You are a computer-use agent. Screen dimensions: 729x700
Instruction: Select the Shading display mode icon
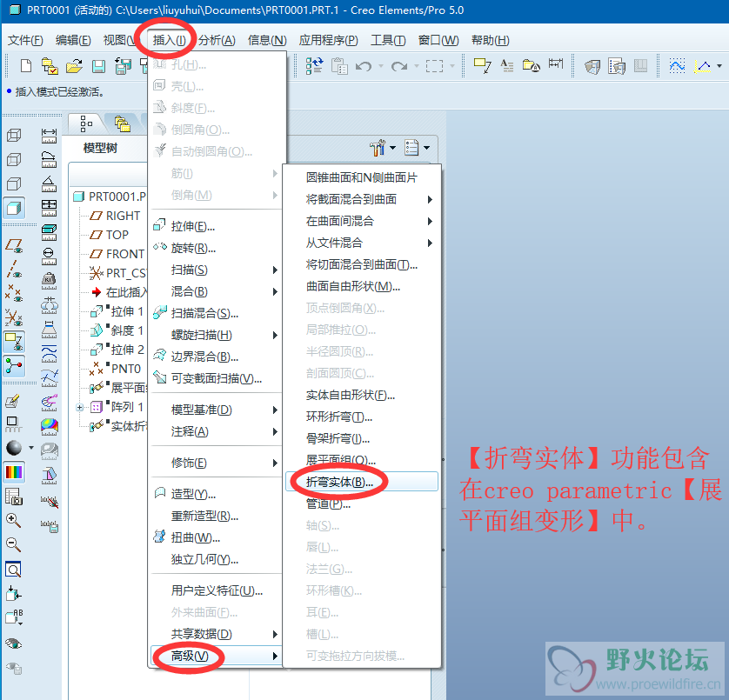pos(14,208)
